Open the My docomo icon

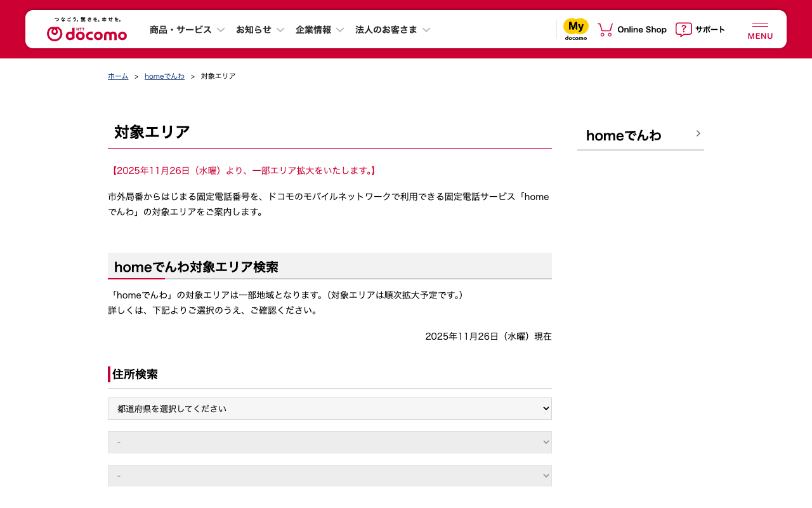click(576, 29)
